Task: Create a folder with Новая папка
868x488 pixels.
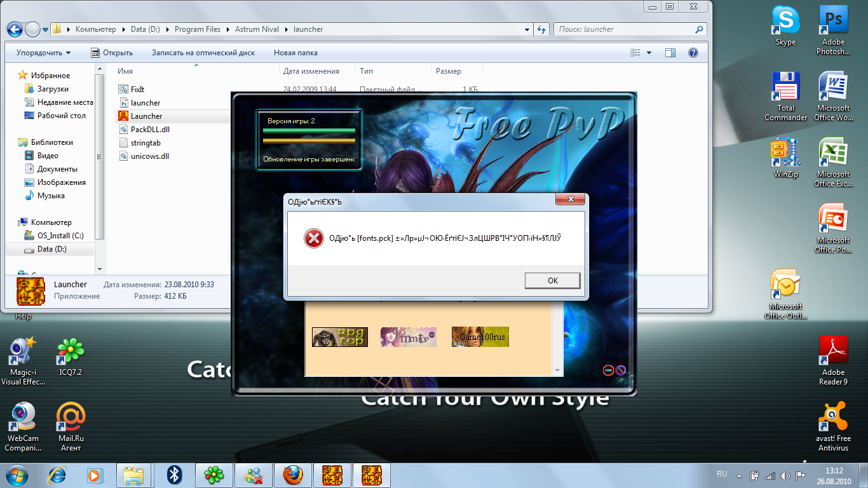Action: click(x=295, y=53)
